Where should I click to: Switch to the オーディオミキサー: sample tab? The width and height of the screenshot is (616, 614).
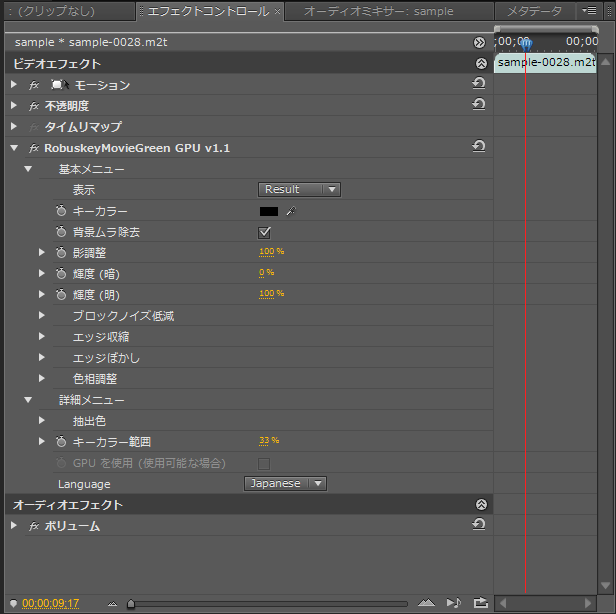pos(379,11)
